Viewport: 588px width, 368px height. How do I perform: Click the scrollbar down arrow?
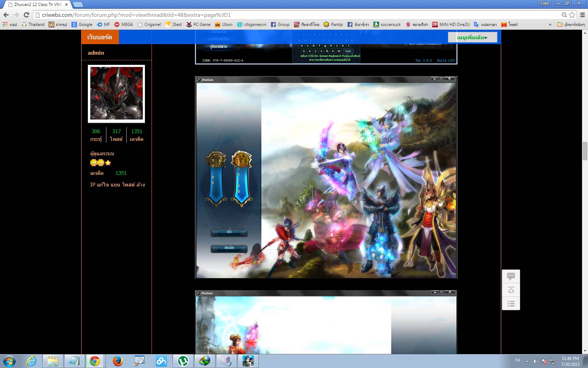click(585, 351)
